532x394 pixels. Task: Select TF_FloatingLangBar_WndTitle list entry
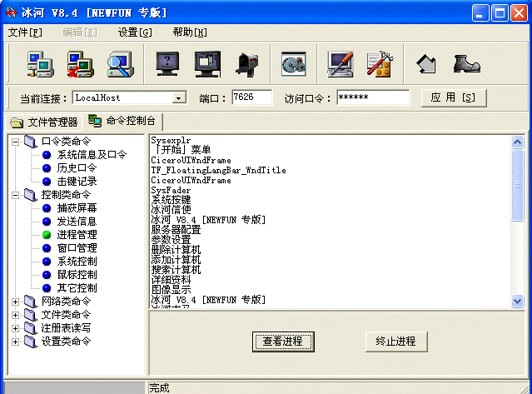pos(218,170)
